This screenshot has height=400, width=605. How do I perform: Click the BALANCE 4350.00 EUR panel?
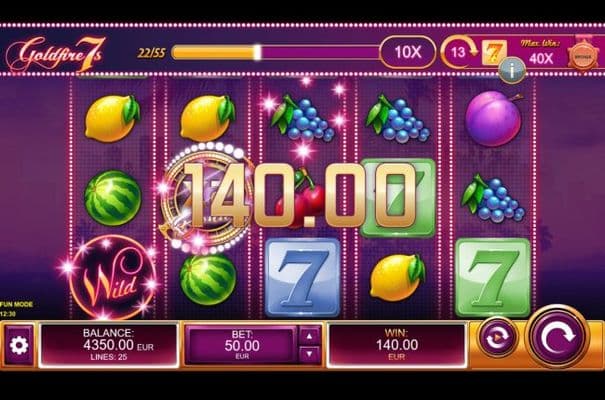[x=108, y=345]
